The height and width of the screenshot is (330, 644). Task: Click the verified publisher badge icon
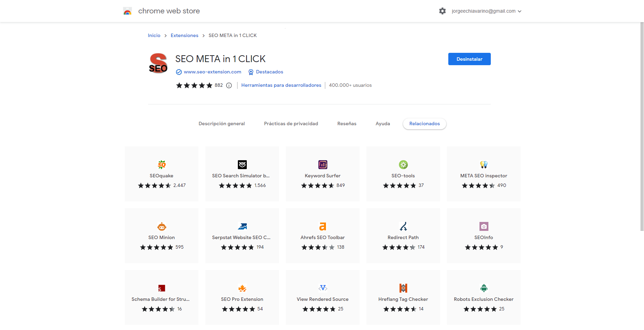point(179,72)
